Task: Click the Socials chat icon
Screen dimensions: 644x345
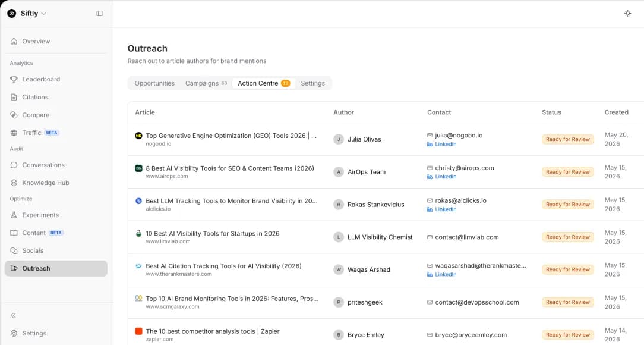Action: pyautogui.click(x=14, y=251)
